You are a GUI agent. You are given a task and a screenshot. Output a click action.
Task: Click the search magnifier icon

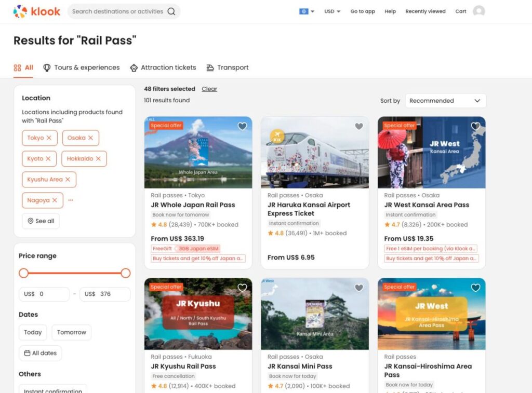click(x=171, y=11)
